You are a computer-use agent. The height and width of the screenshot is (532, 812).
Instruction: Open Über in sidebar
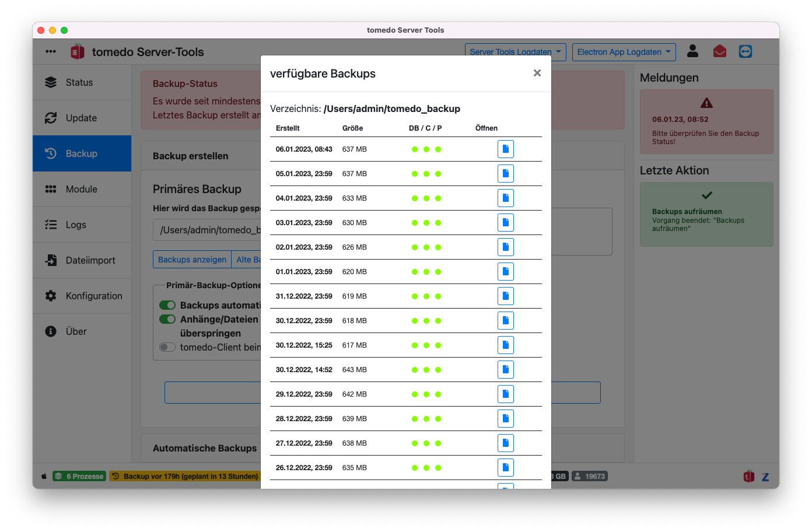(x=82, y=331)
